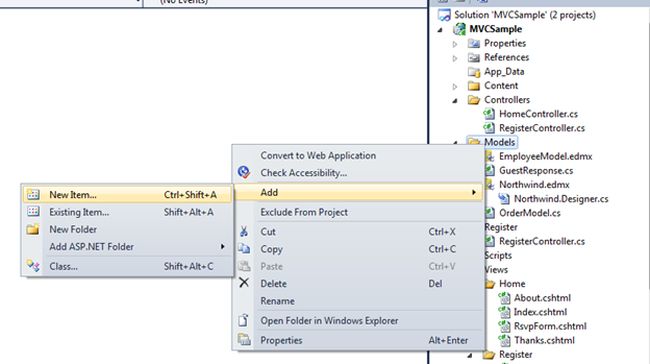The image size is (650, 364).
Task: Click the HomeController.cs file icon
Action: pos(489,114)
